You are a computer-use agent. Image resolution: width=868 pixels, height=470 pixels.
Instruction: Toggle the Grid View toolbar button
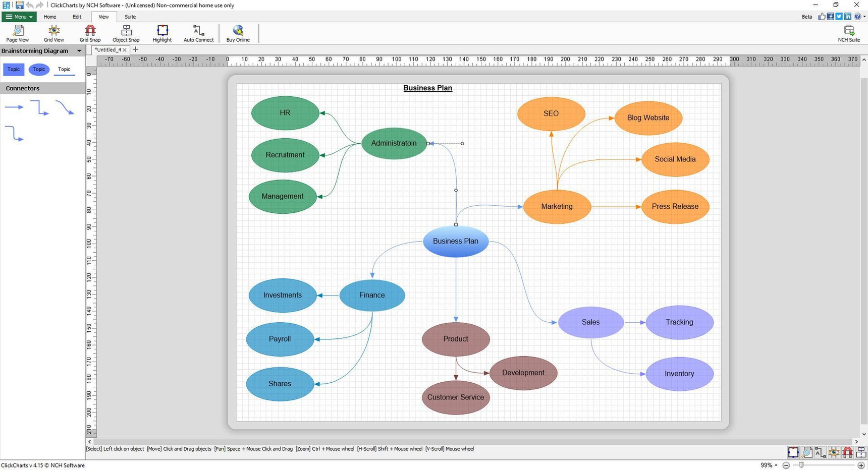click(53, 33)
